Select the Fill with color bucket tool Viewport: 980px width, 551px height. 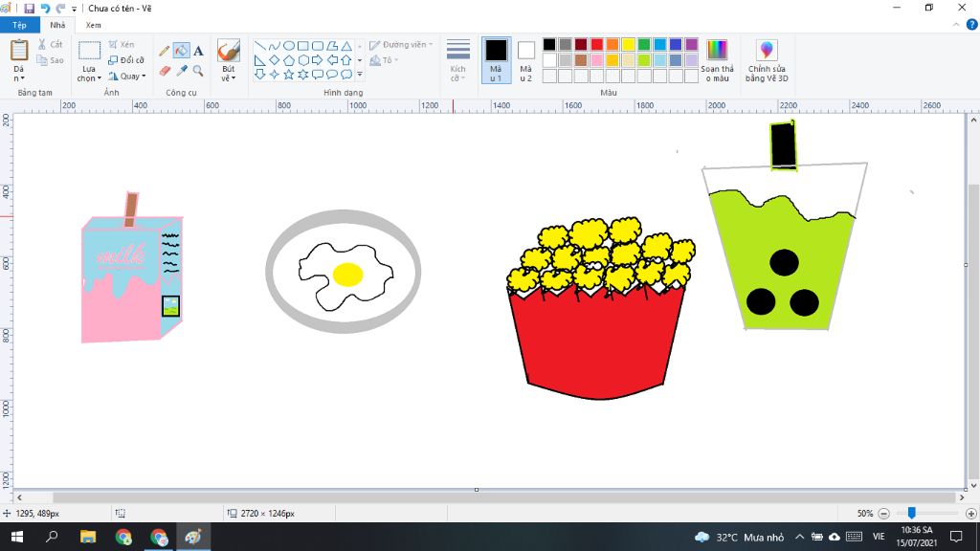[x=181, y=51]
